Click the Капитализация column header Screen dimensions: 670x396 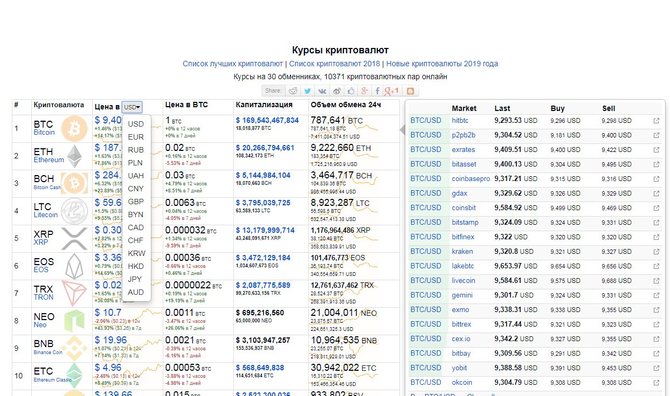click(x=264, y=105)
